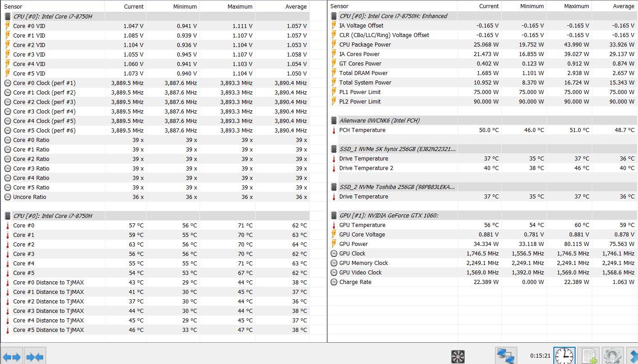
Task: Click the expand columns arrows button
Action: click(12, 357)
